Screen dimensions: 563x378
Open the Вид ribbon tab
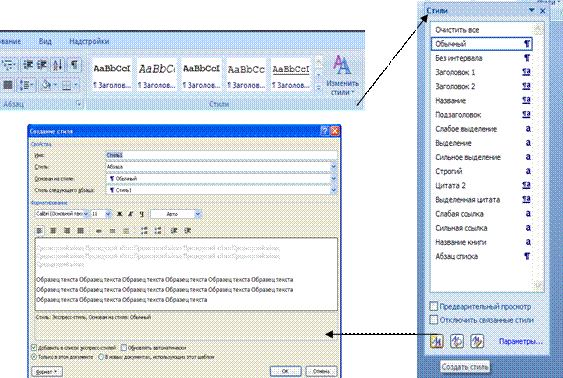pyautogui.click(x=45, y=41)
